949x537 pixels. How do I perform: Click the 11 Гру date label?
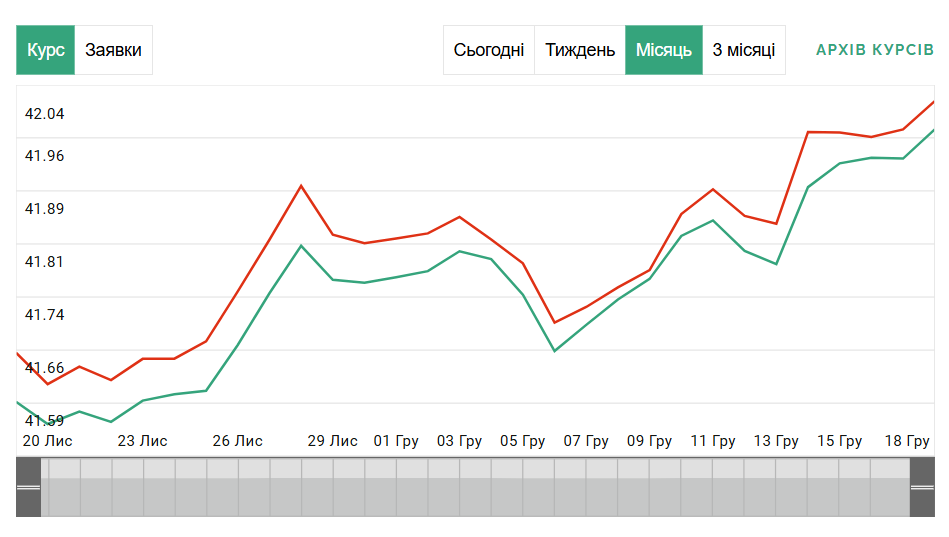pyautogui.click(x=713, y=441)
